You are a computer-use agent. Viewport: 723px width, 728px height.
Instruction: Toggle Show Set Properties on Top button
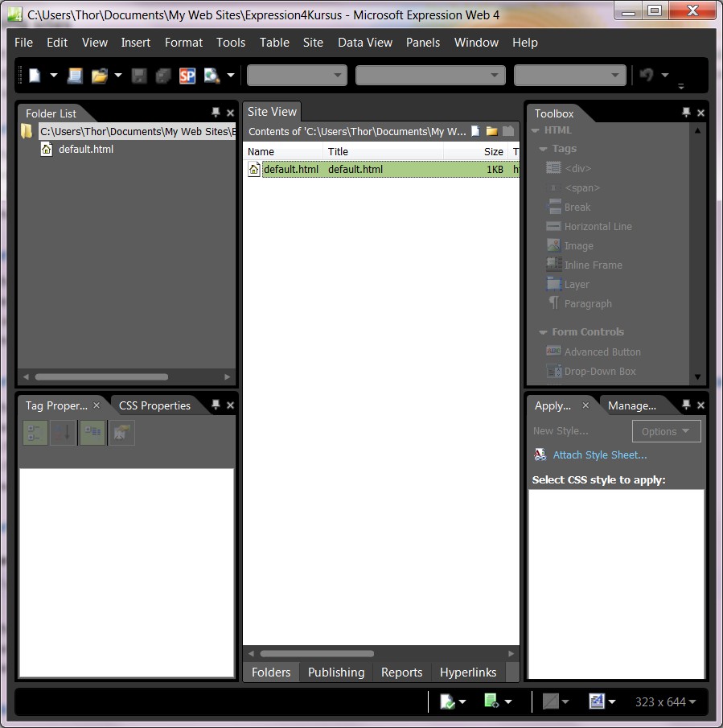(x=92, y=433)
